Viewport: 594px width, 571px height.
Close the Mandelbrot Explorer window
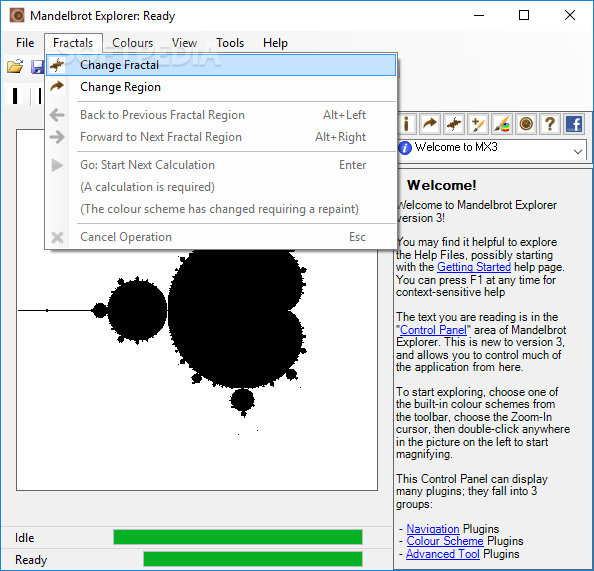pos(570,16)
